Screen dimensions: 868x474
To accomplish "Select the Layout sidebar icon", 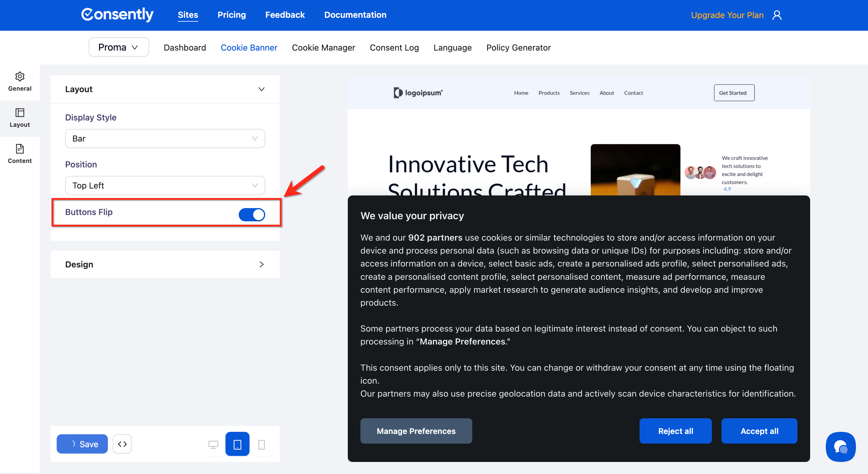I will coord(20,113).
